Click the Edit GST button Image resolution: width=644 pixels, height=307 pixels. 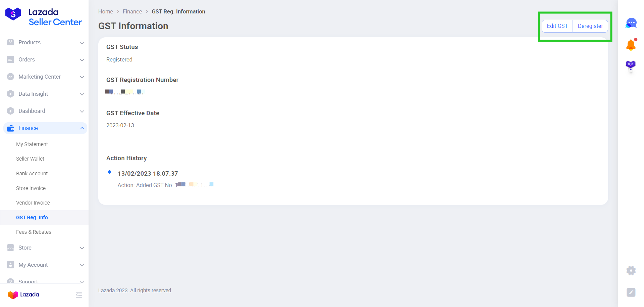(x=557, y=26)
